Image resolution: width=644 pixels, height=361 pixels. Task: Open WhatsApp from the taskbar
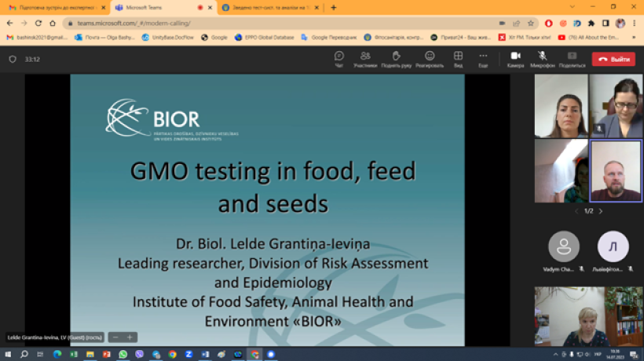[x=123, y=354]
